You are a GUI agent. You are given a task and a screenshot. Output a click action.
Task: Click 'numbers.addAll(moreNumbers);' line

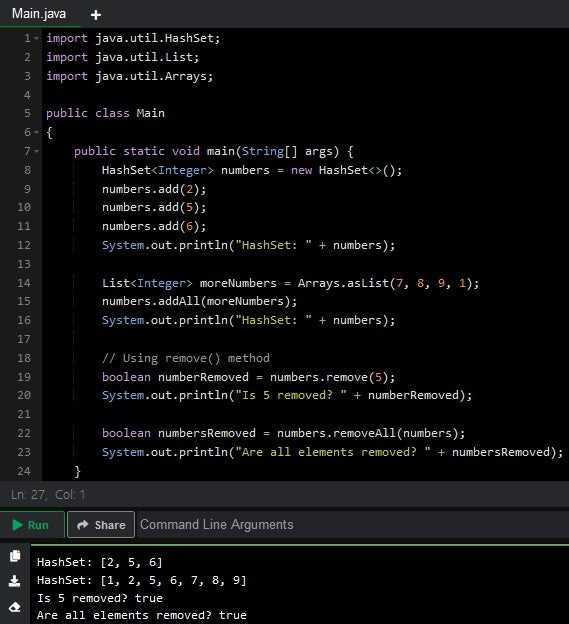[199, 301]
